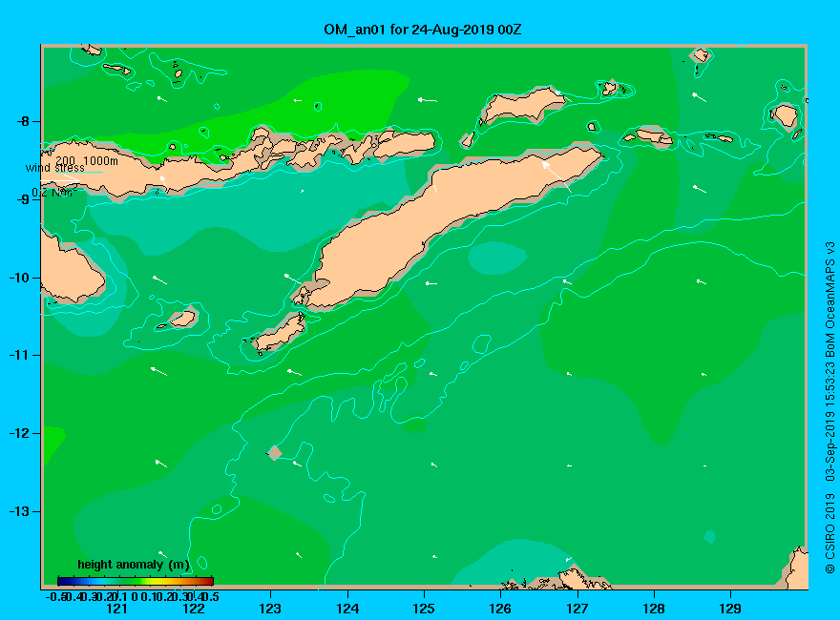Viewport: 840px width, 620px height.
Task: Click the 128 longitude axis label
Action: (x=654, y=609)
